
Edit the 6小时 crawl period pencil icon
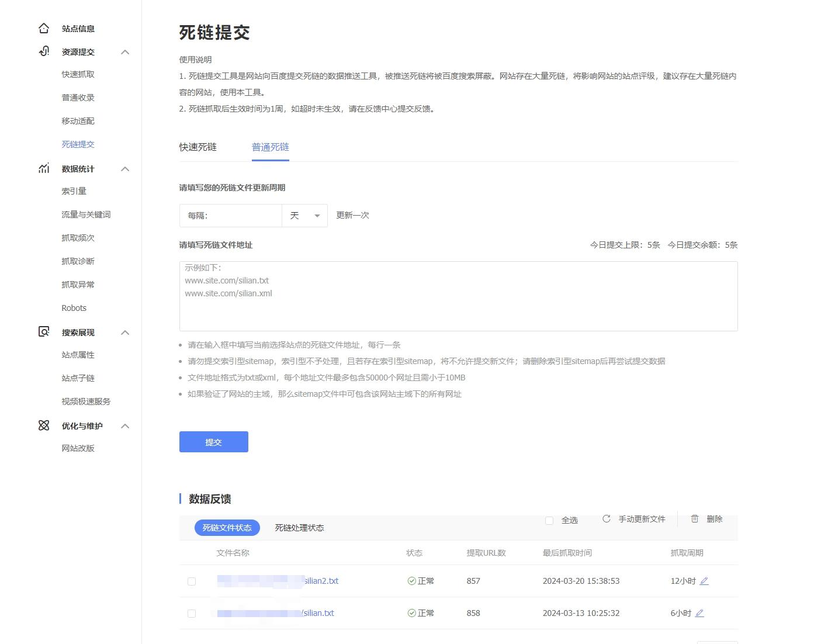[699, 613]
